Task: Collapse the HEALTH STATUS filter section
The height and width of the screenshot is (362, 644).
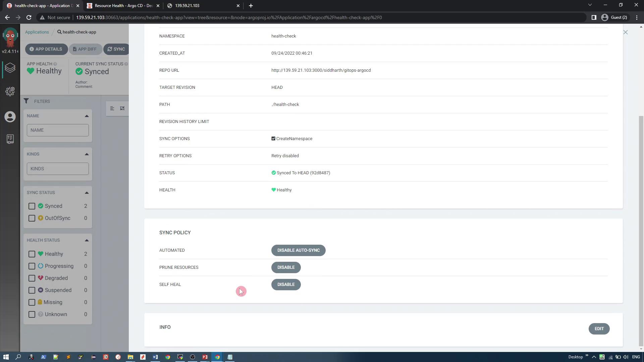Action: [87, 240]
